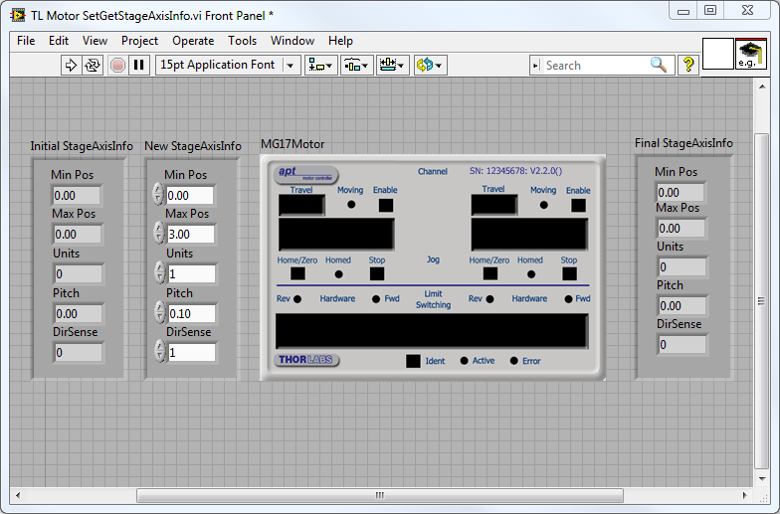This screenshot has height=514, width=780.
Task: Click New StageAxisInfo Pitch field 0.10
Action: (x=192, y=313)
